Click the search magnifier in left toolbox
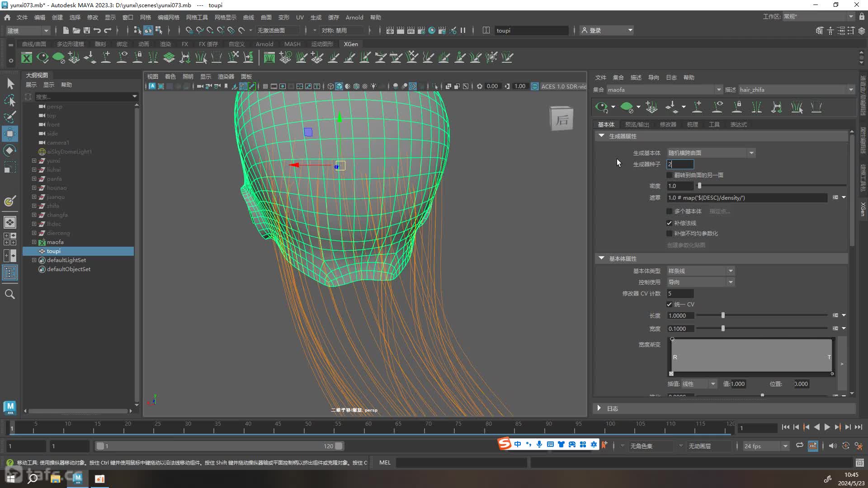The width and height of the screenshot is (868, 488). [x=10, y=294]
